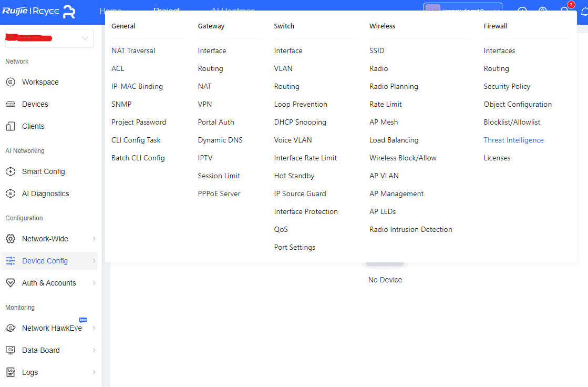Open the Workspace sidebar icon

click(x=11, y=82)
